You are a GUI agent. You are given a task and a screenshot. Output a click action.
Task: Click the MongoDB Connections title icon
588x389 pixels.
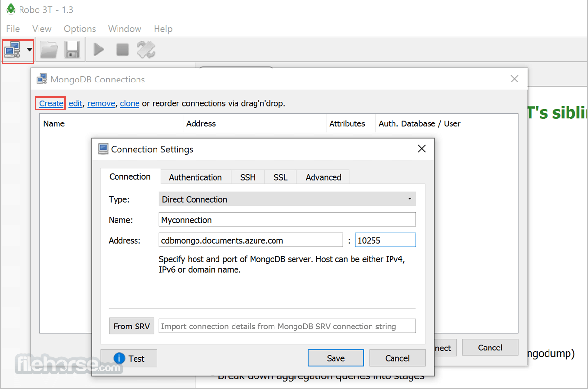[42, 79]
